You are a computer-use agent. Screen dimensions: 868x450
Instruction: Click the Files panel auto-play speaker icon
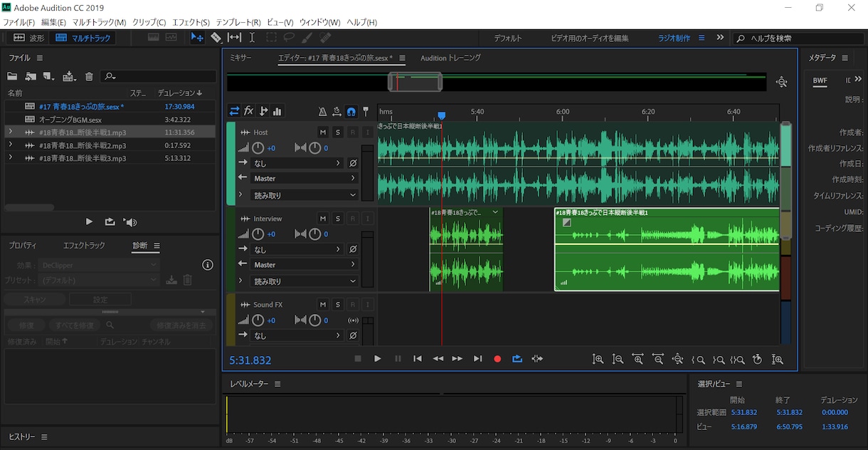(x=130, y=222)
